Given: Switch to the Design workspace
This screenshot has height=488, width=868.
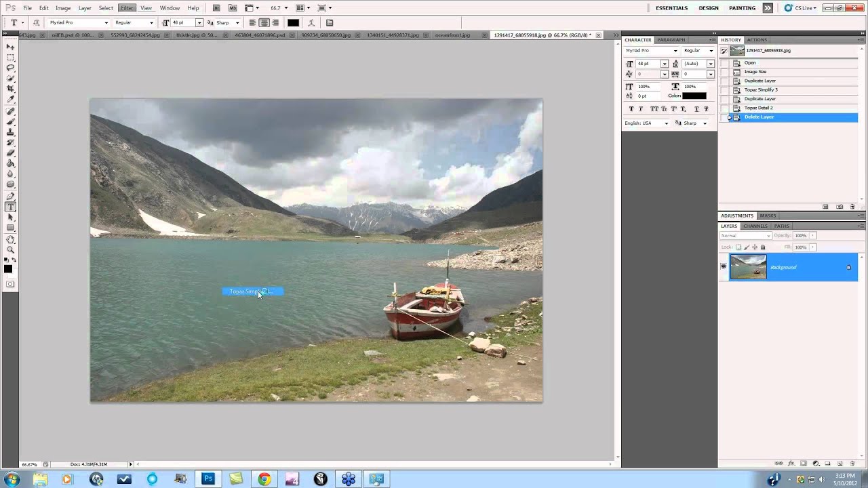Looking at the screenshot, I should coord(709,8).
